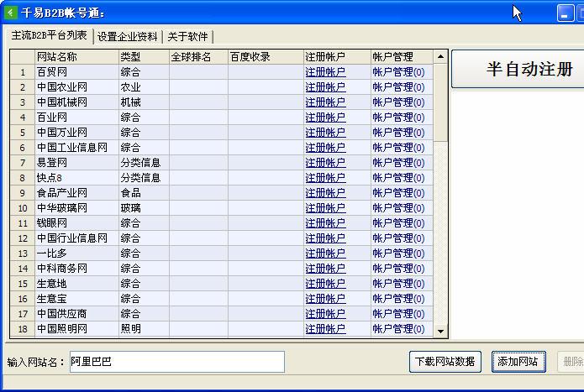Viewport: 584px width, 392px height.
Task: Select the 易登网 site name cell
Action: click(76, 163)
